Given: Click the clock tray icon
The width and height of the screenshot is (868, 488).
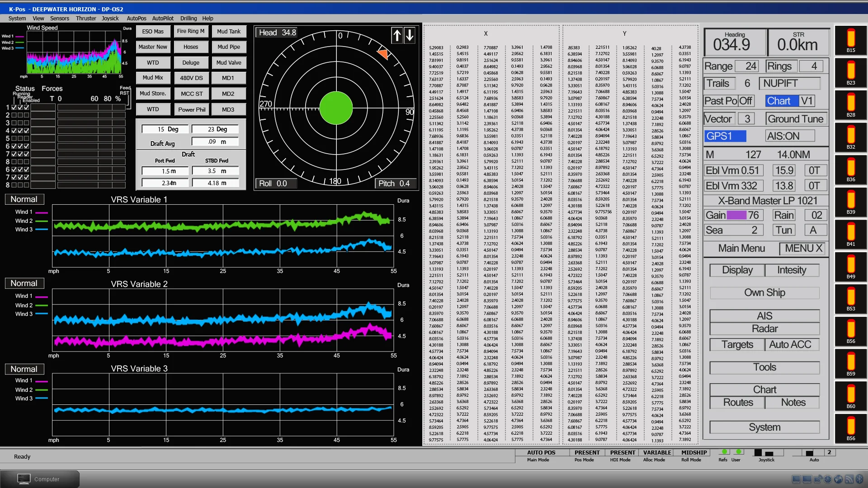Looking at the screenshot, I should [x=828, y=479].
